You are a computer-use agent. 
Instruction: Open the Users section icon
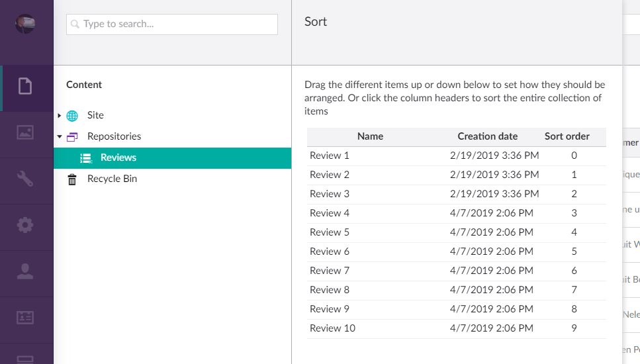coord(25,271)
